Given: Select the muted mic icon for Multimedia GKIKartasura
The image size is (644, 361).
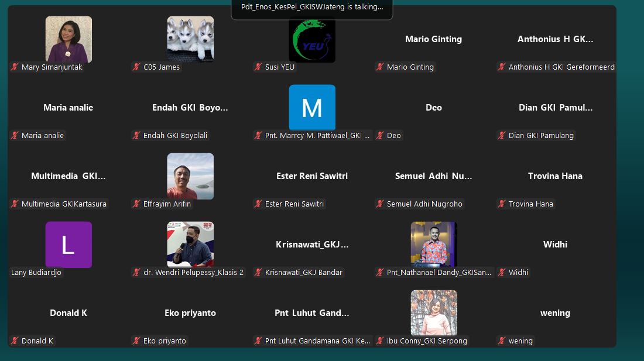Looking at the screenshot, I should [15, 204].
